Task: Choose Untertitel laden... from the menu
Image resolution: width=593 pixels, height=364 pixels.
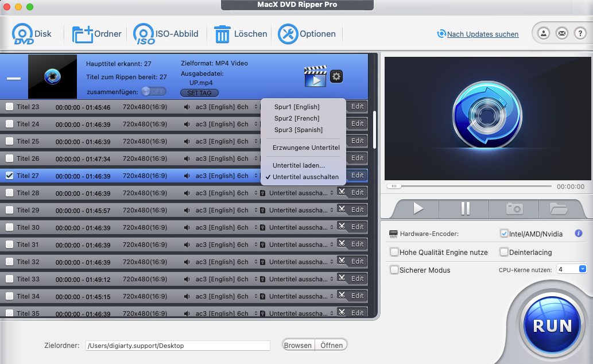Action: coord(299,165)
